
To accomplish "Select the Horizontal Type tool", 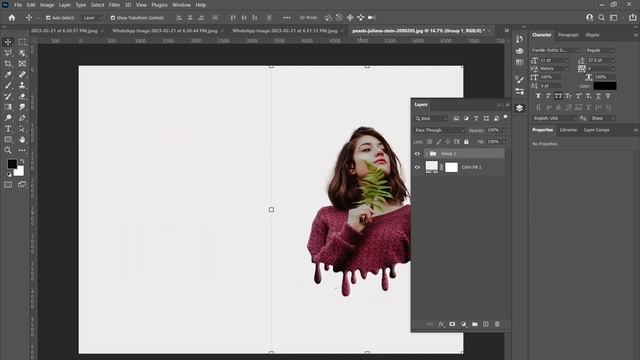I will pos(8,129).
